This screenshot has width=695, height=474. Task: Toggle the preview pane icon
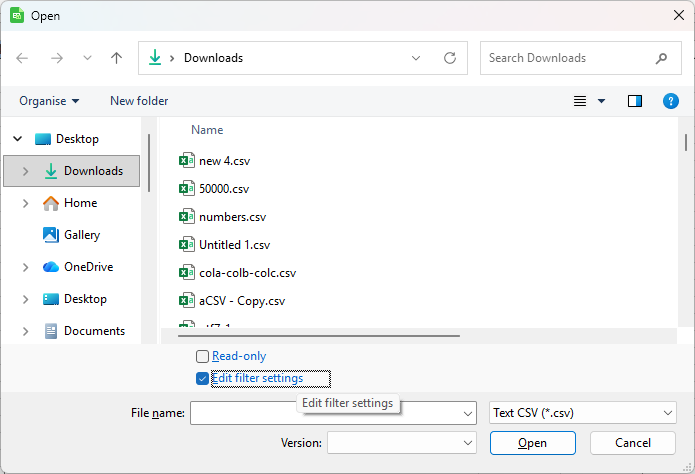635,101
